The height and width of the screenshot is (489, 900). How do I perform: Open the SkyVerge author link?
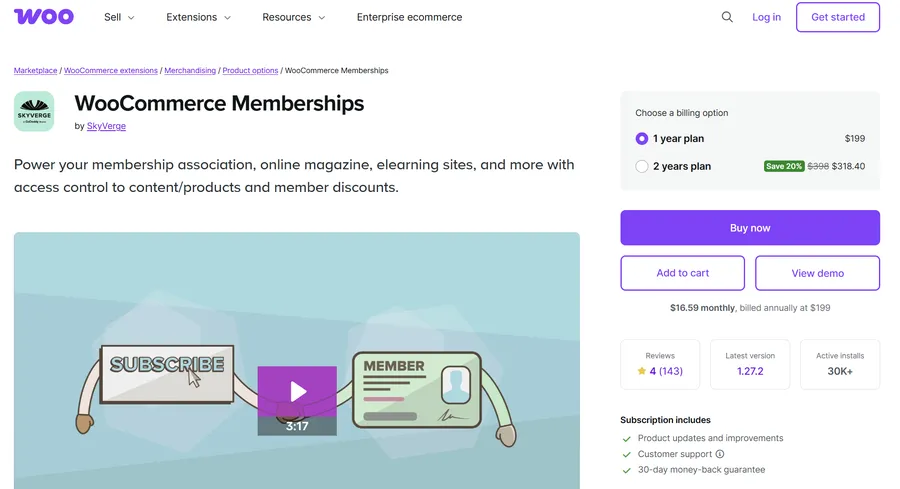pos(106,126)
